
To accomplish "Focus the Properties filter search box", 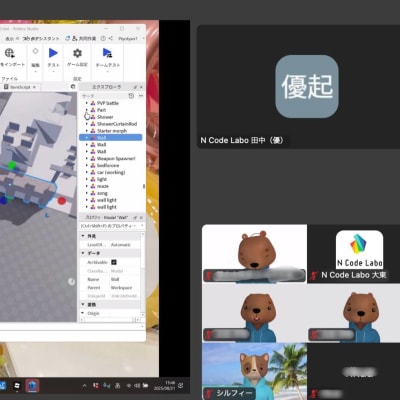I will pyautogui.click(x=109, y=226).
